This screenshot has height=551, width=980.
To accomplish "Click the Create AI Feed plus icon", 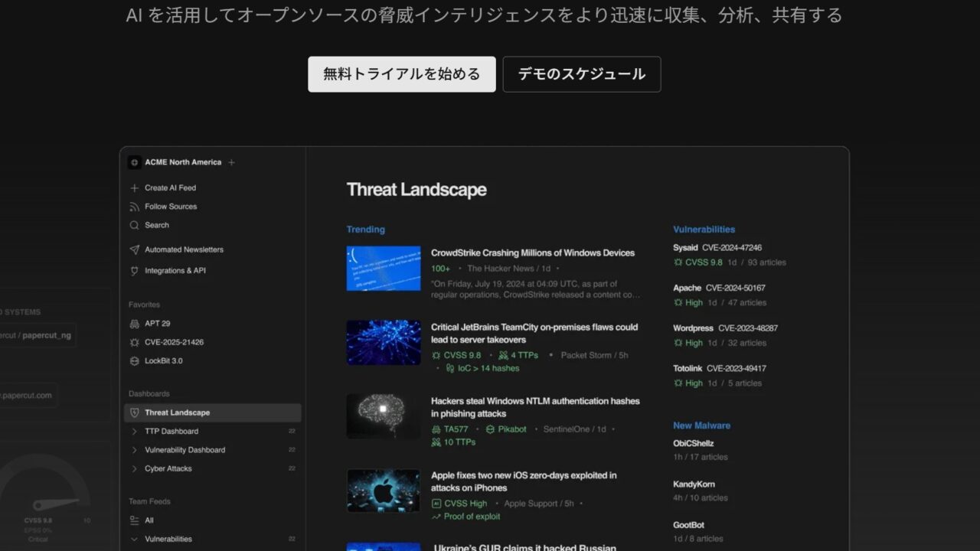I will pos(135,187).
